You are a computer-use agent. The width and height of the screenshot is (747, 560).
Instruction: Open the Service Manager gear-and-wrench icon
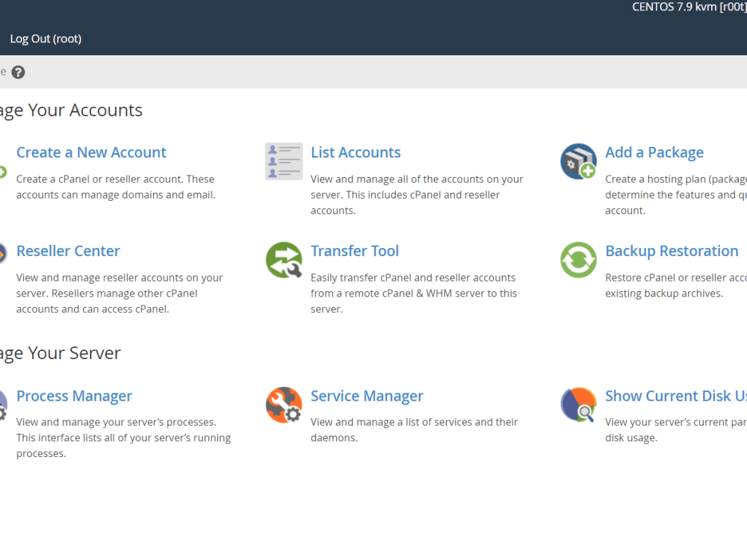(x=283, y=405)
